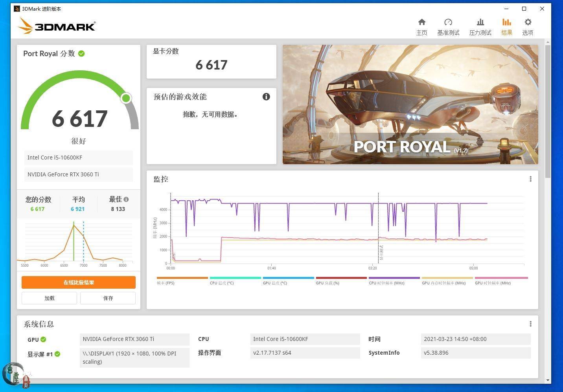
Task: Click info icon next to 最佳
Action: click(126, 199)
